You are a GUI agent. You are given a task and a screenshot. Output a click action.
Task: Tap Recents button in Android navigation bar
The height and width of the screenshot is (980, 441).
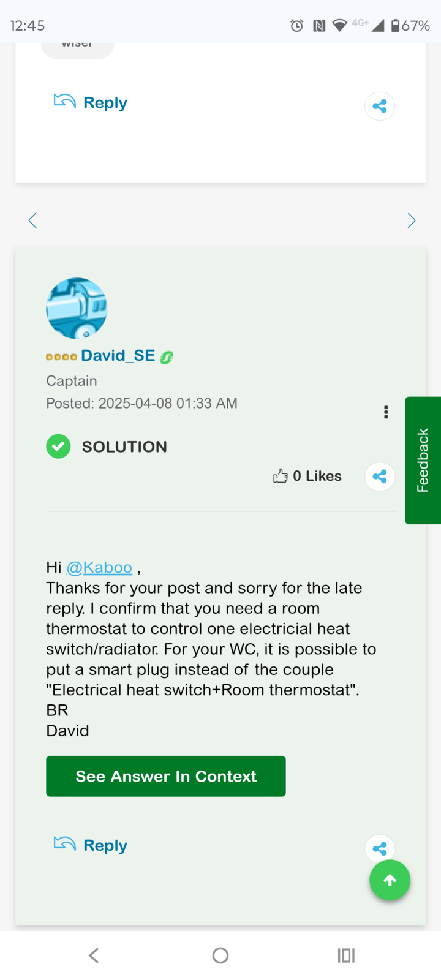tap(346, 955)
